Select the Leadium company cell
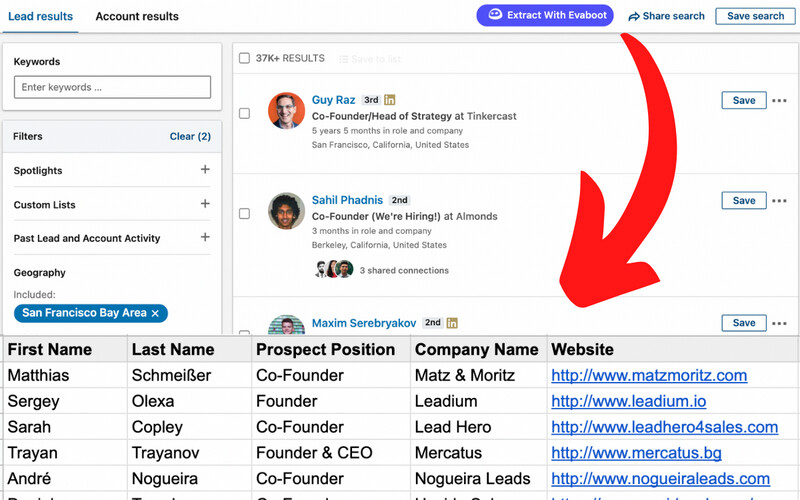This screenshot has width=800, height=500. coord(479,401)
